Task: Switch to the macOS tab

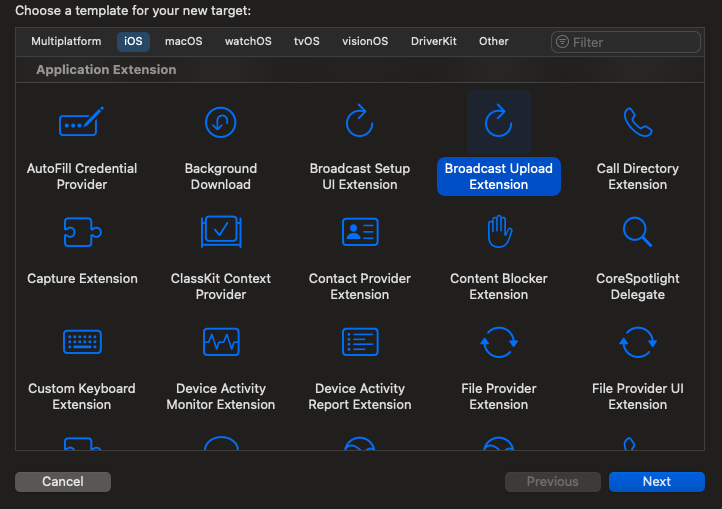Action: pyautogui.click(x=184, y=41)
